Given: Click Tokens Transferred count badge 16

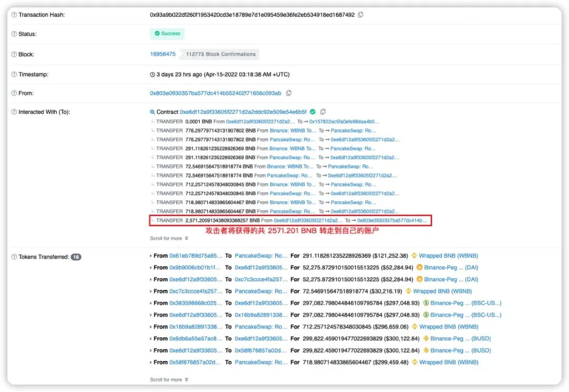Looking at the screenshot, I should [76, 257].
